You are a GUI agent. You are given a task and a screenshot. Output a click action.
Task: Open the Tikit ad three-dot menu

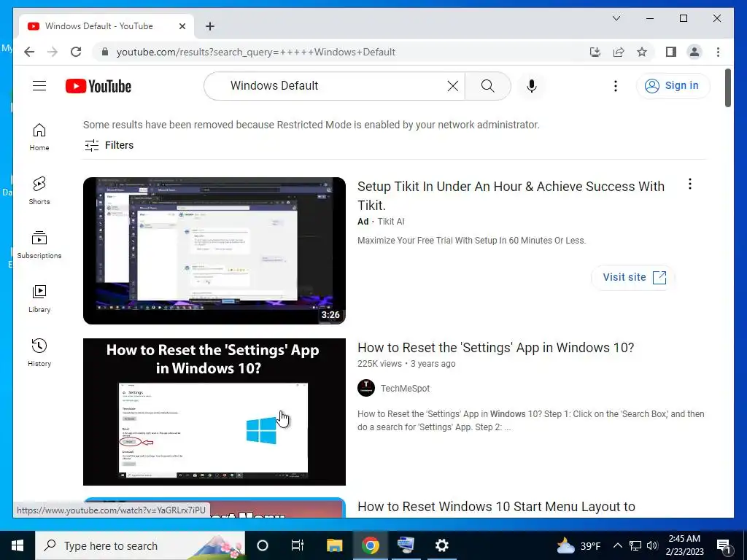[690, 184]
